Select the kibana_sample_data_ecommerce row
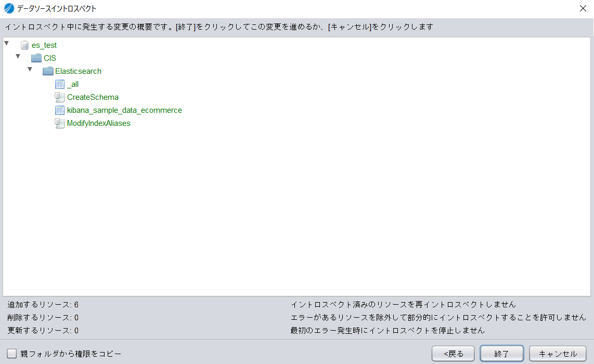 pos(125,110)
